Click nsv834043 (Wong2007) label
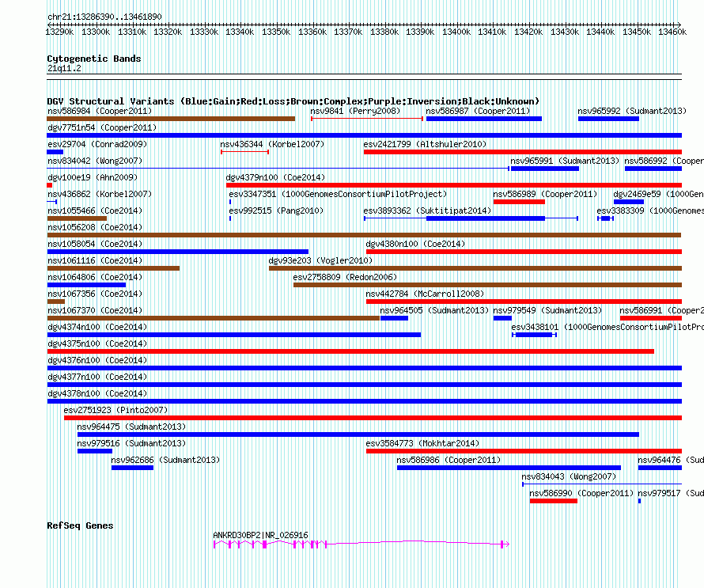Viewport: 704px width, 588px height. click(569, 476)
